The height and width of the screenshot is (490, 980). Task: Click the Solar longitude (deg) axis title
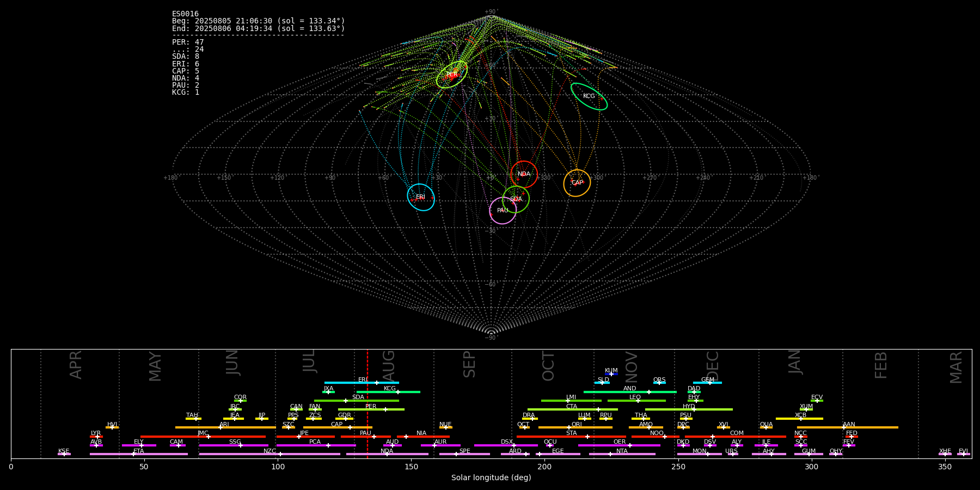491,478
